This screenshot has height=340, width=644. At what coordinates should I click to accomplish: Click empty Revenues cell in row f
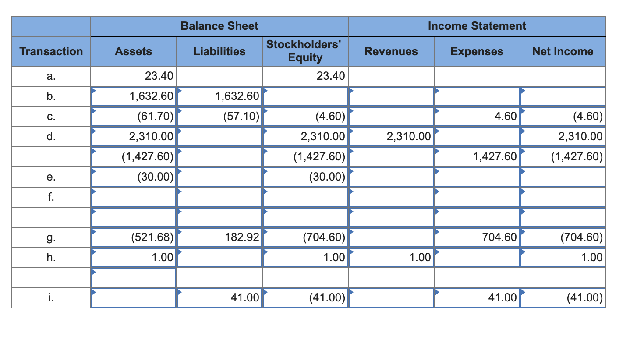[x=391, y=197]
